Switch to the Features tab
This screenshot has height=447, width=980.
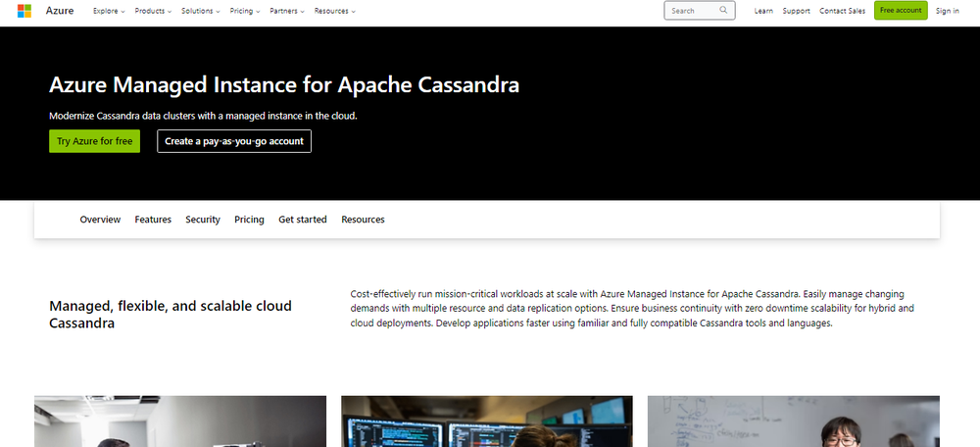pos(153,220)
